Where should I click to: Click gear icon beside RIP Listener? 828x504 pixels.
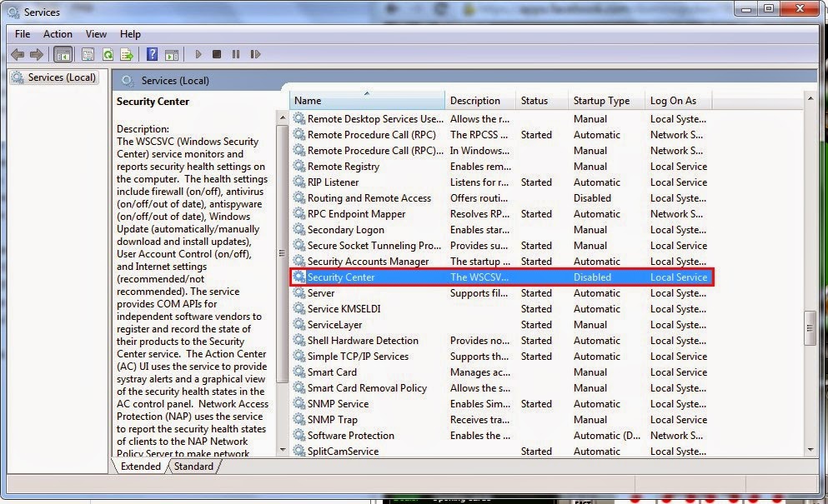[x=299, y=182]
